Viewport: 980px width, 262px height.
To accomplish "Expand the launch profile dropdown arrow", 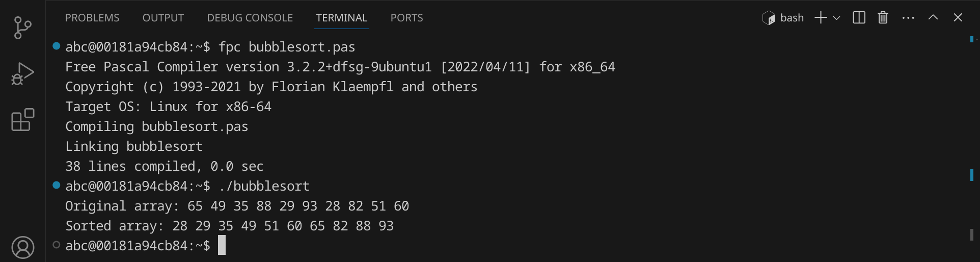I will [x=836, y=18].
